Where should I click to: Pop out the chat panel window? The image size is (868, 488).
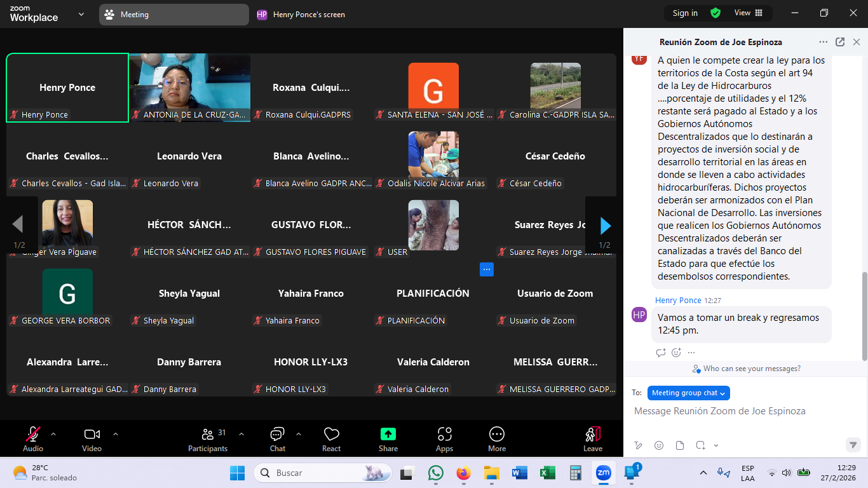[x=840, y=42]
